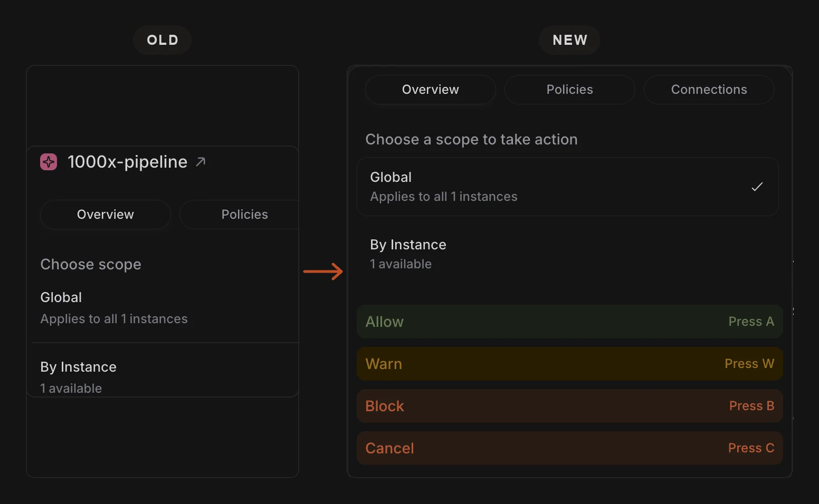Click the Block action button
This screenshot has width=819, height=504.
click(x=570, y=406)
